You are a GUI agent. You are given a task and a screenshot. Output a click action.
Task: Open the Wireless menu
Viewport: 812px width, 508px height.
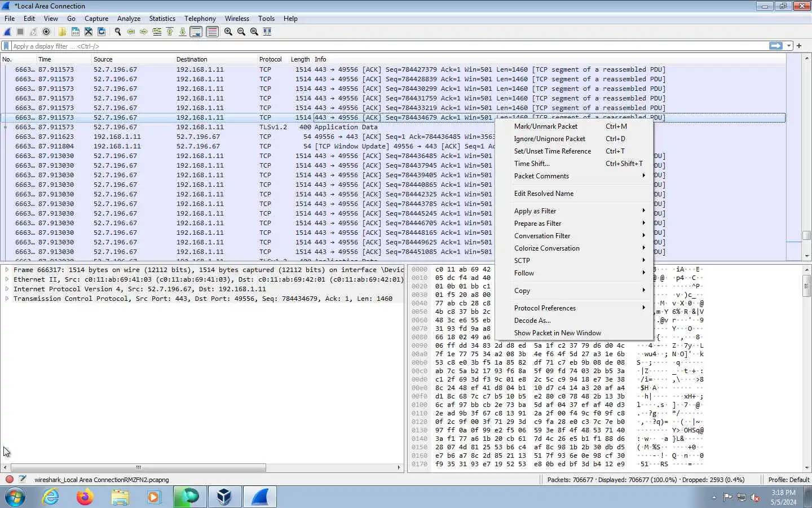click(237, 19)
